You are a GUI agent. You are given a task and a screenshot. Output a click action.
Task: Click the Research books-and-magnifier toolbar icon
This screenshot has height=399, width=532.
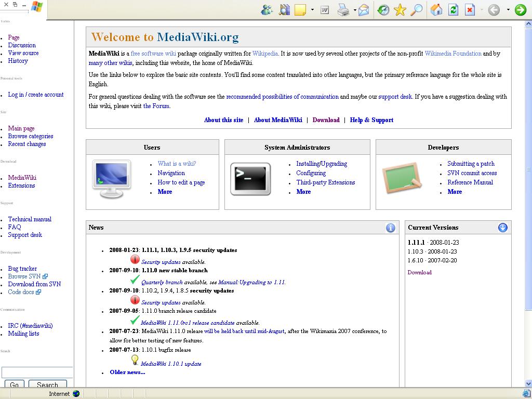tap(284, 10)
